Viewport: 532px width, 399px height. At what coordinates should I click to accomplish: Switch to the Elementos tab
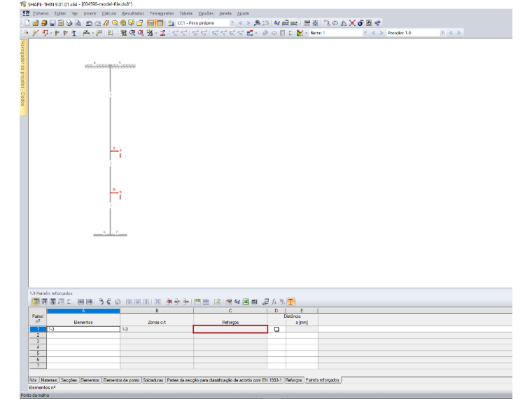90,380
